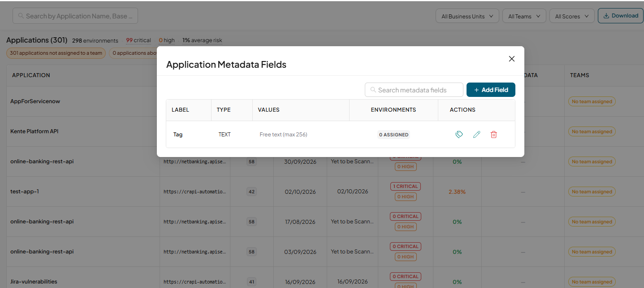Click the 0 HIGH badge for test-app-1
The width and height of the screenshot is (644, 288).
click(406, 196)
